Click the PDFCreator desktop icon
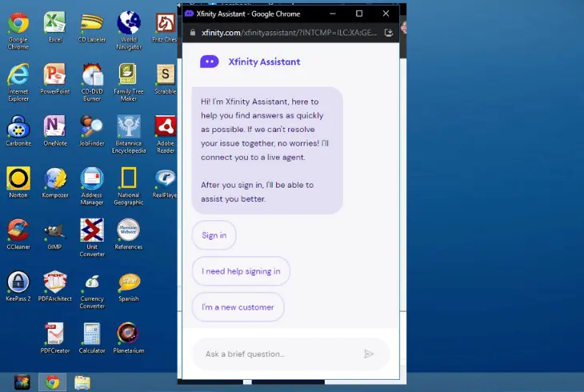Image resolution: width=584 pixels, height=392 pixels. 54,338
